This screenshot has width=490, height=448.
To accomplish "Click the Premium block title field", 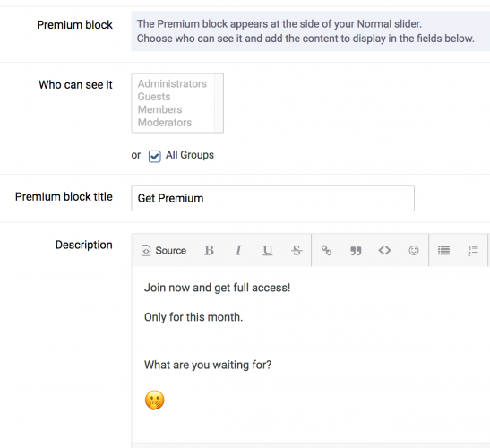I will click(273, 198).
